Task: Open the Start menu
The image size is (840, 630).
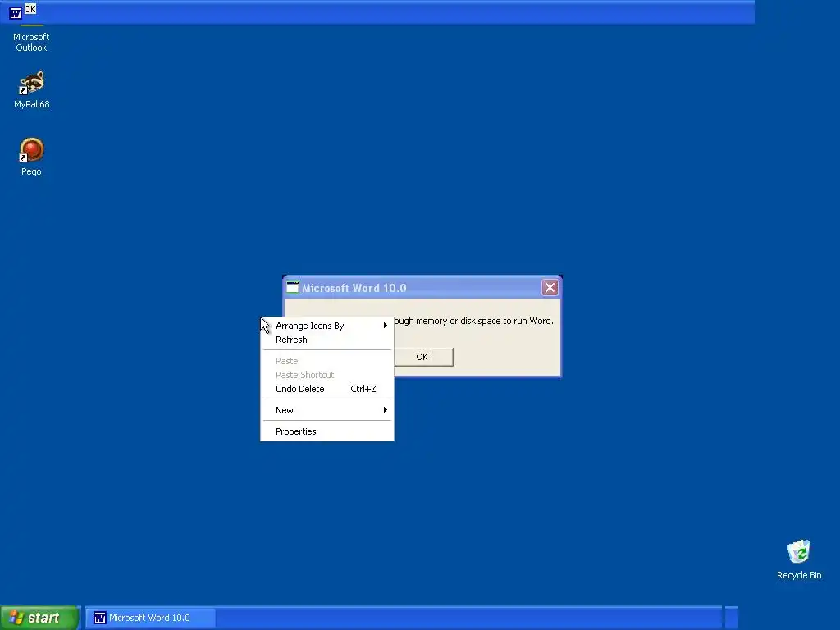Action: [39, 618]
